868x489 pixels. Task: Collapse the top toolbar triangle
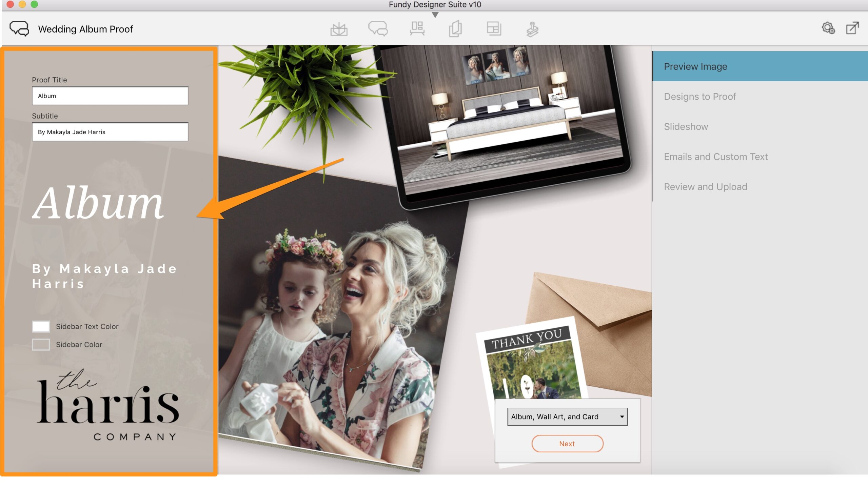[x=435, y=15]
